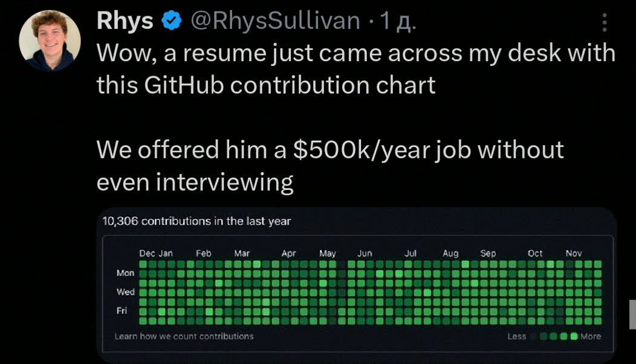The height and width of the screenshot is (364, 636).
Task: Click the @RhysSullivan handle
Action: click(276, 20)
